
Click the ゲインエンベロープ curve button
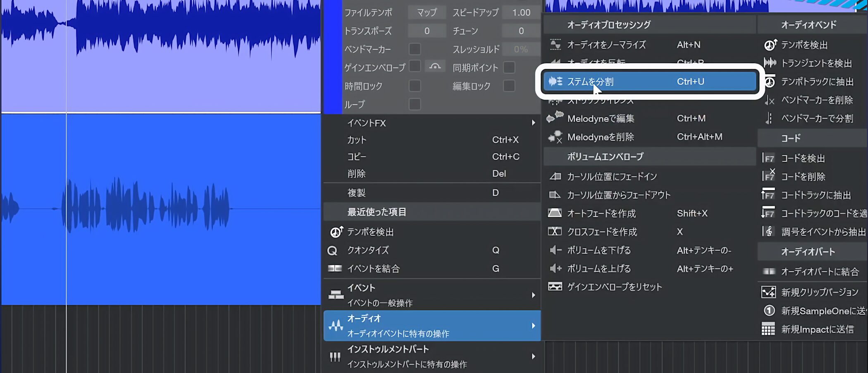tap(435, 67)
